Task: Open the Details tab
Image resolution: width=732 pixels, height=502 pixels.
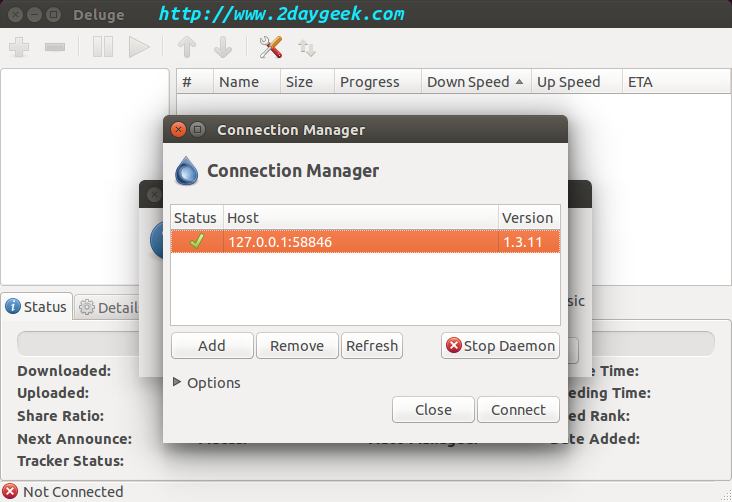Action: 108,307
